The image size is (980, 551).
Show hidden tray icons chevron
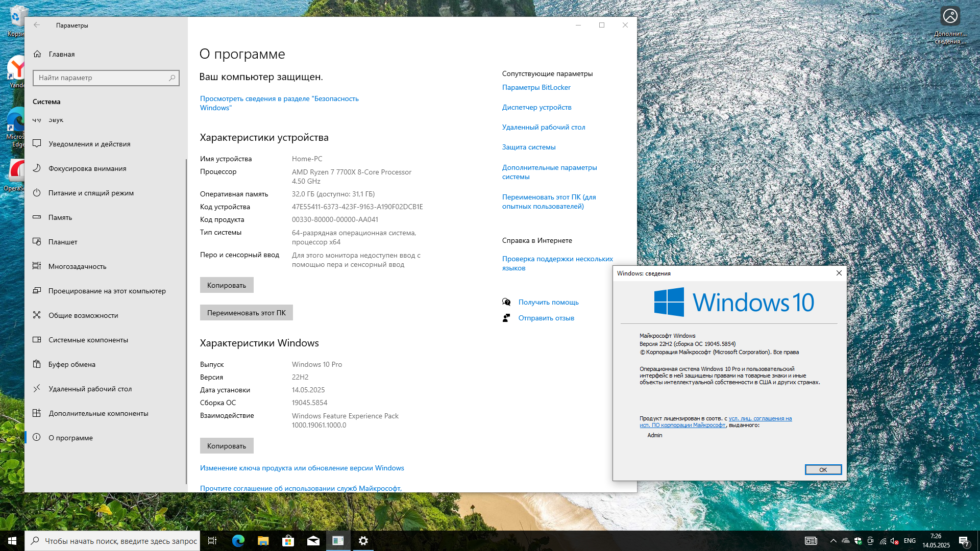(x=833, y=541)
